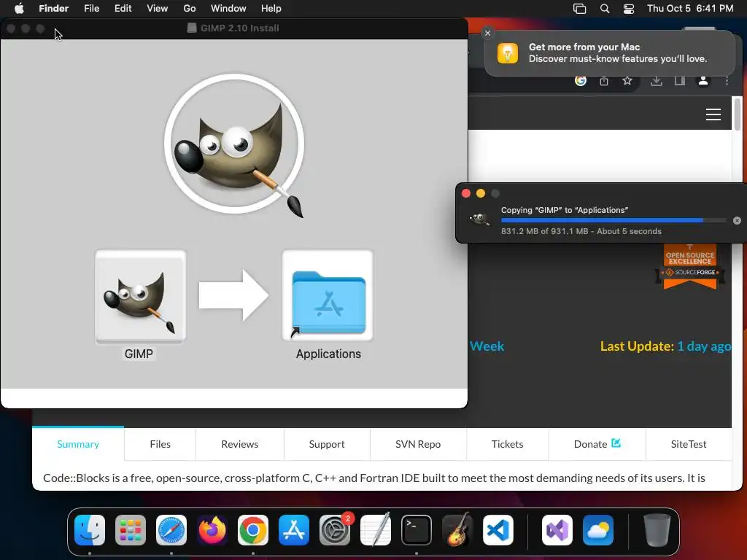Open the Trash from the dock
The height and width of the screenshot is (560, 747).
click(x=657, y=530)
